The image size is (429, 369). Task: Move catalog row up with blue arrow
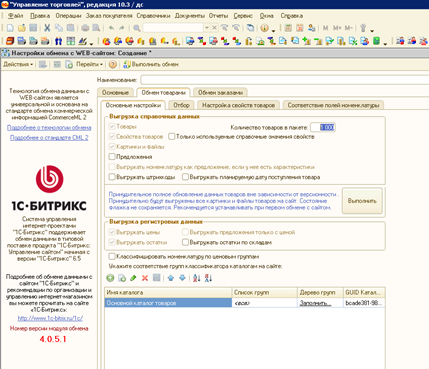coord(171,278)
